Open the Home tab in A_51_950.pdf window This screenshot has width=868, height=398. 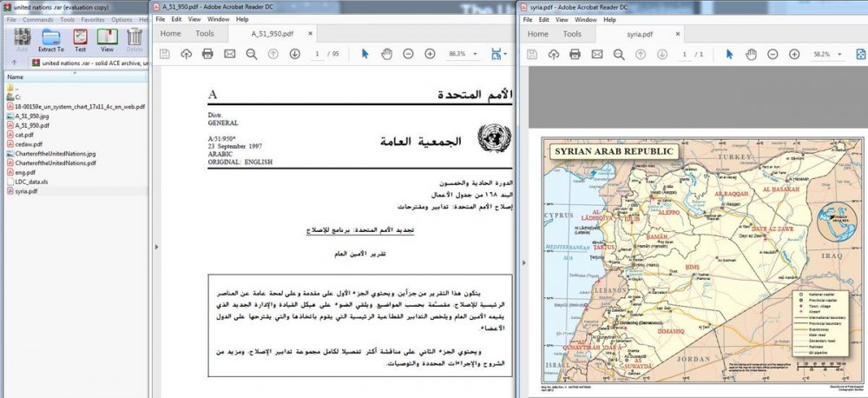pyautogui.click(x=170, y=34)
